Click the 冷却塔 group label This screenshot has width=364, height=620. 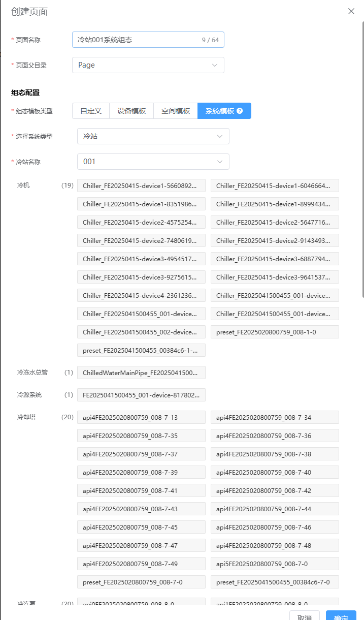(x=26, y=417)
